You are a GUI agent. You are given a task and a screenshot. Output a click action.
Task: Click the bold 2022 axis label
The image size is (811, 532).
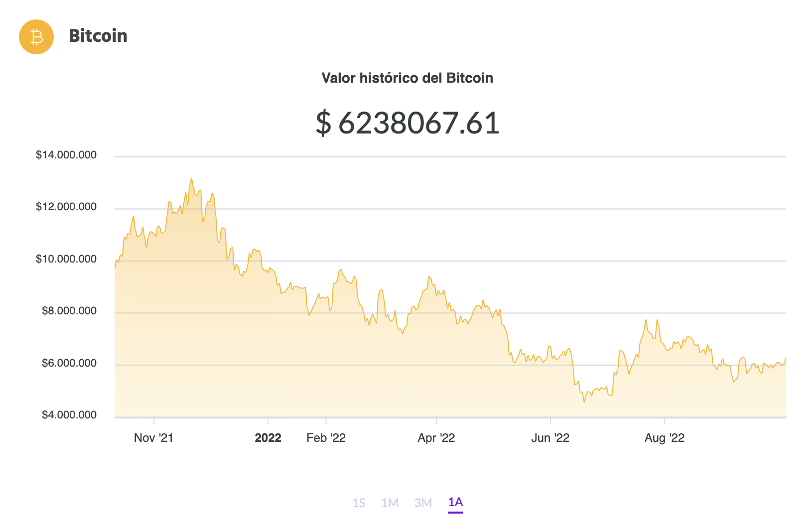(268, 438)
